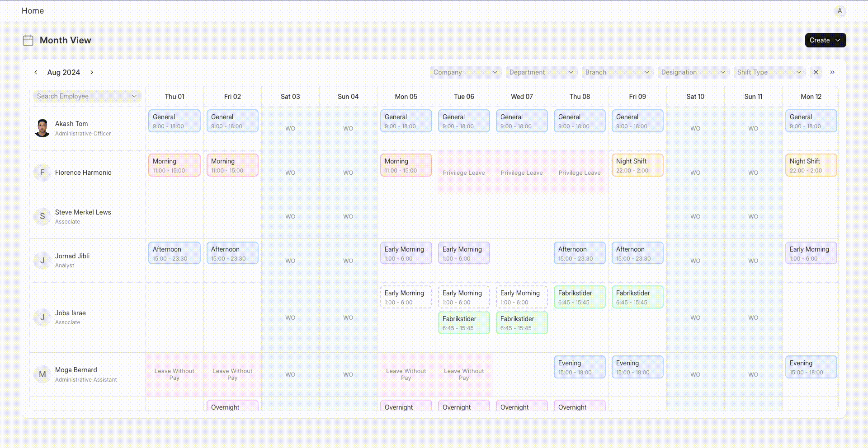Click the double-chevron collapse filters icon
The image size is (868, 448).
(832, 72)
